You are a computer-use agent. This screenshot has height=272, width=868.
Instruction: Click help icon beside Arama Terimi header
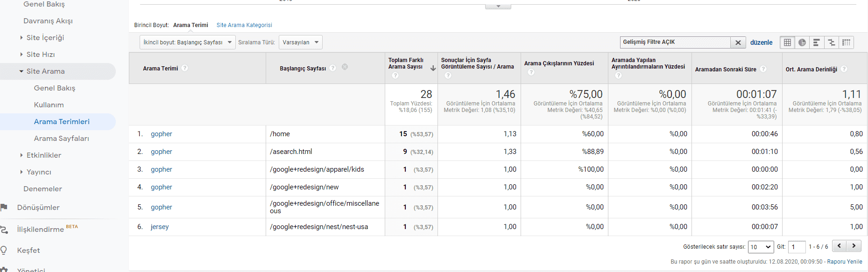point(185,68)
